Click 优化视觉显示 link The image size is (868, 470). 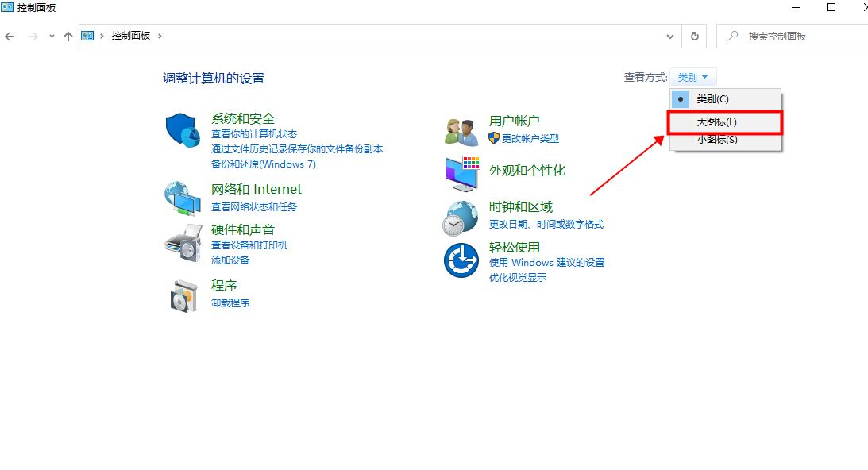coord(518,277)
